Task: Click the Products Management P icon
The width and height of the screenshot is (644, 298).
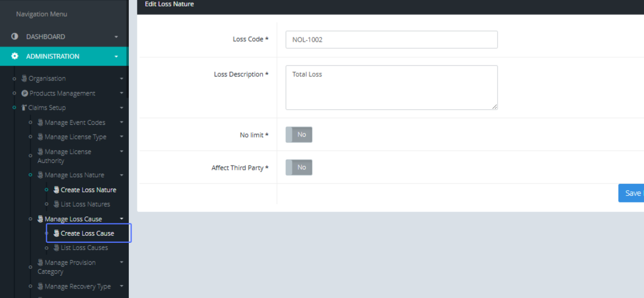Action: tap(25, 93)
